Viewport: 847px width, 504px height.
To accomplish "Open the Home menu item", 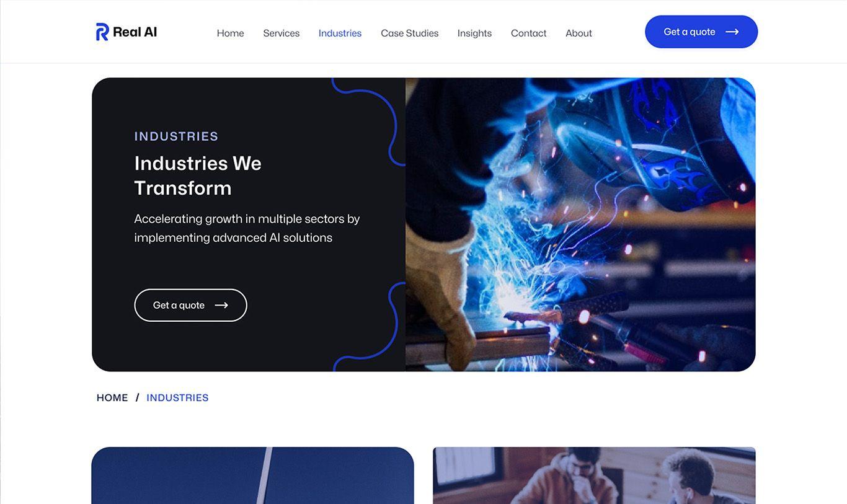I will 230,33.
